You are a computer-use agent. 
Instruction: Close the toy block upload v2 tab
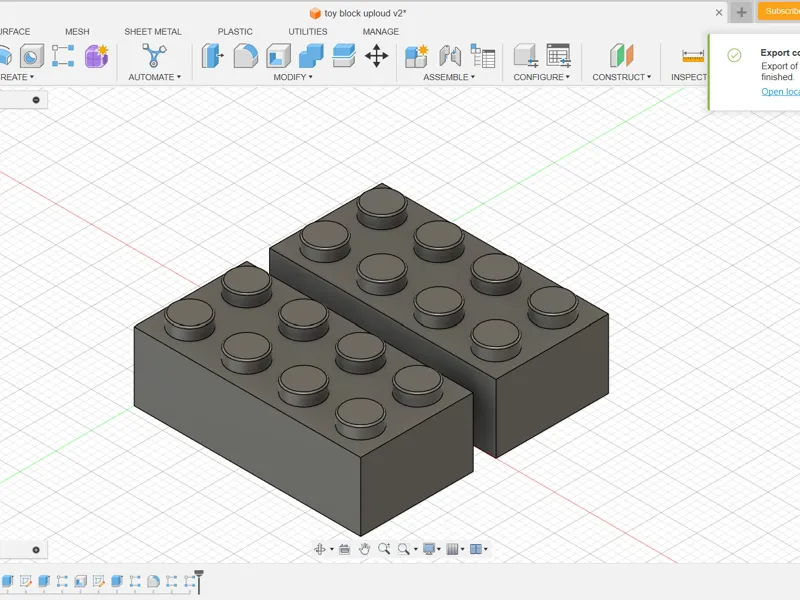(719, 12)
